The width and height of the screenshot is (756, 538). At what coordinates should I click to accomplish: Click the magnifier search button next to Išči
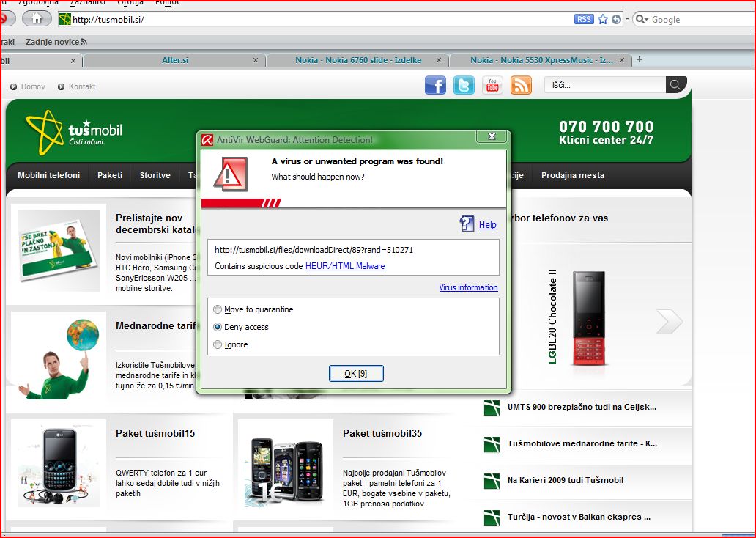click(x=675, y=85)
